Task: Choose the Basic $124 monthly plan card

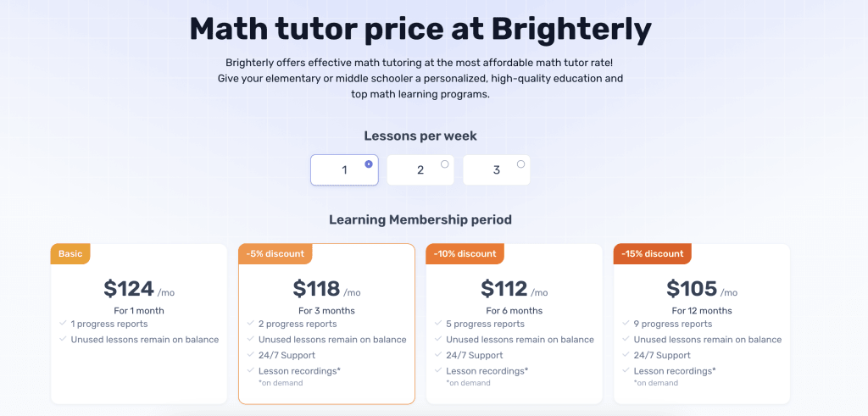Action: pyautogui.click(x=139, y=324)
